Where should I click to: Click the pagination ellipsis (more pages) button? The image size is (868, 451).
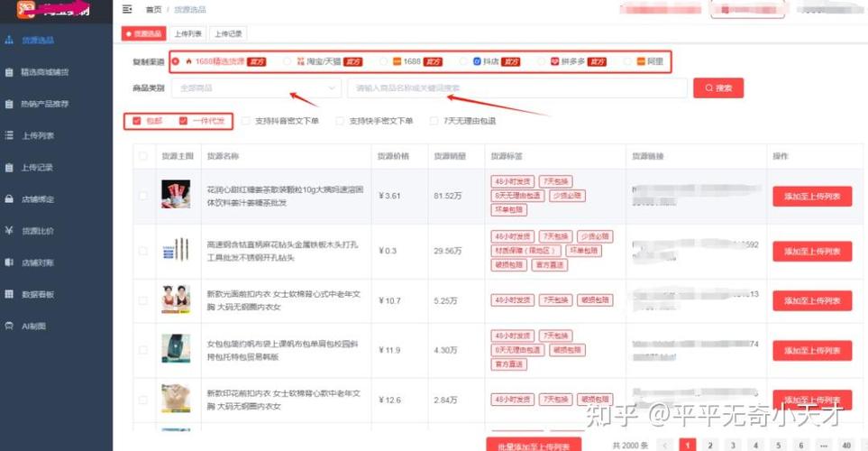(824, 445)
